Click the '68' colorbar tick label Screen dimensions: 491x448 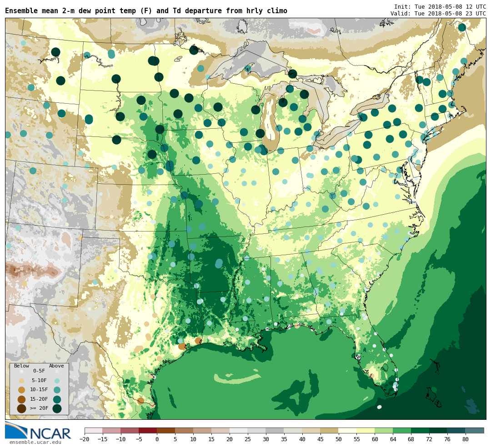(411, 439)
